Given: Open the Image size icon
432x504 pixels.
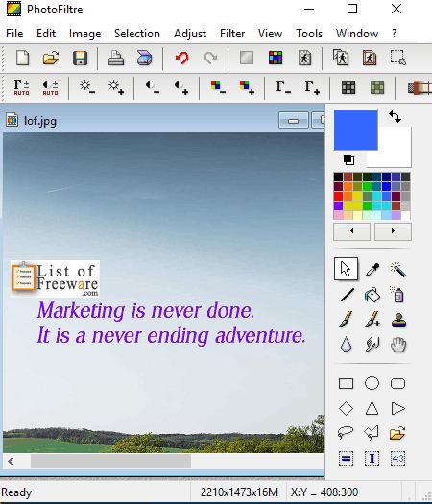Looking at the screenshot, I should point(341,58).
